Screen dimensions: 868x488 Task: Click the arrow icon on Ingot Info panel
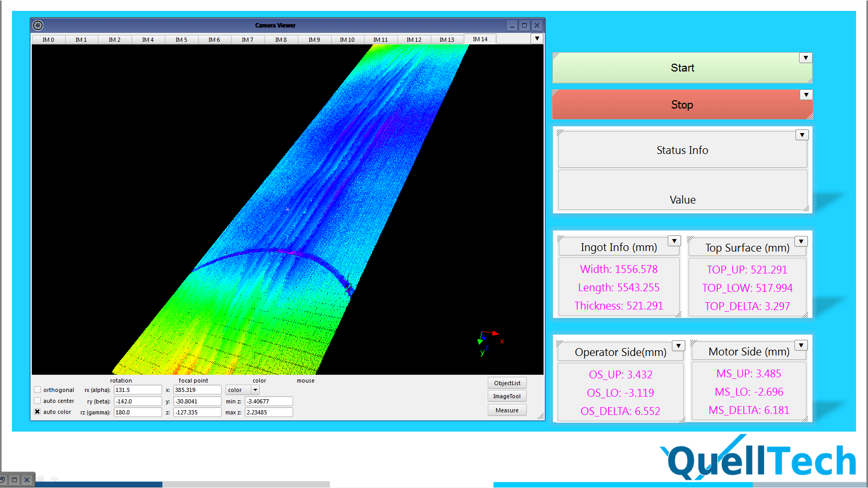(674, 241)
